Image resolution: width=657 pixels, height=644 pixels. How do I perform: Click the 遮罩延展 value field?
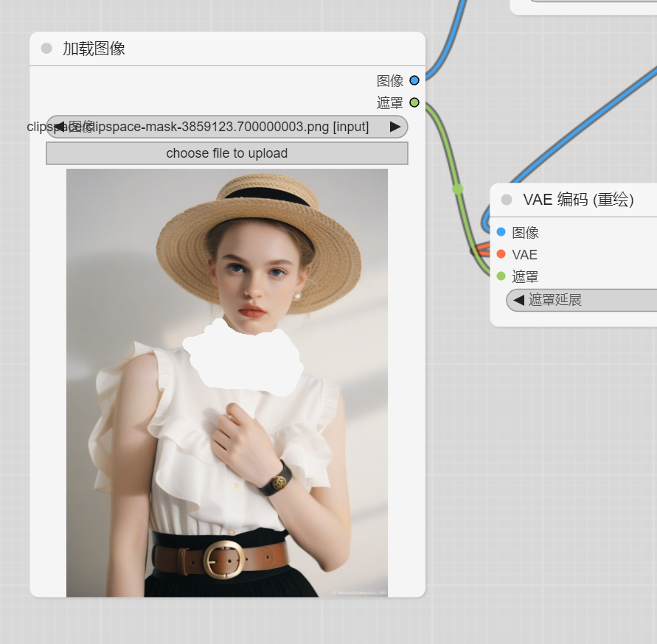(582, 300)
